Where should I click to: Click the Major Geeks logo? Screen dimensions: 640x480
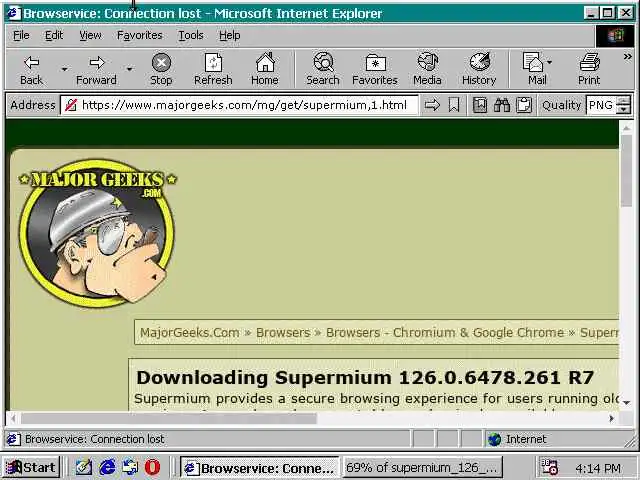(97, 233)
